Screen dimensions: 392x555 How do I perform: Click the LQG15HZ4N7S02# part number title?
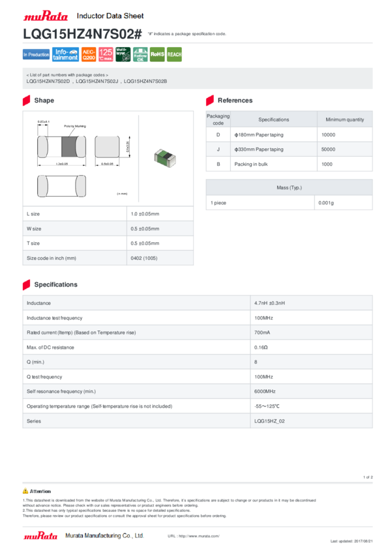tap(82, 34)
